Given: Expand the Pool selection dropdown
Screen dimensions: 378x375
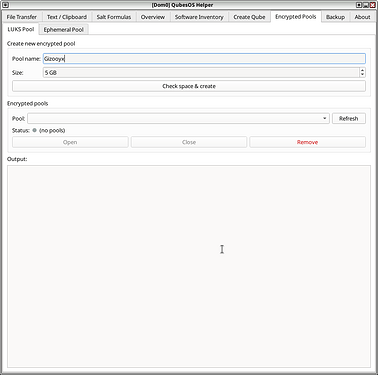Looking at the screenshot, I should point(178,118).
